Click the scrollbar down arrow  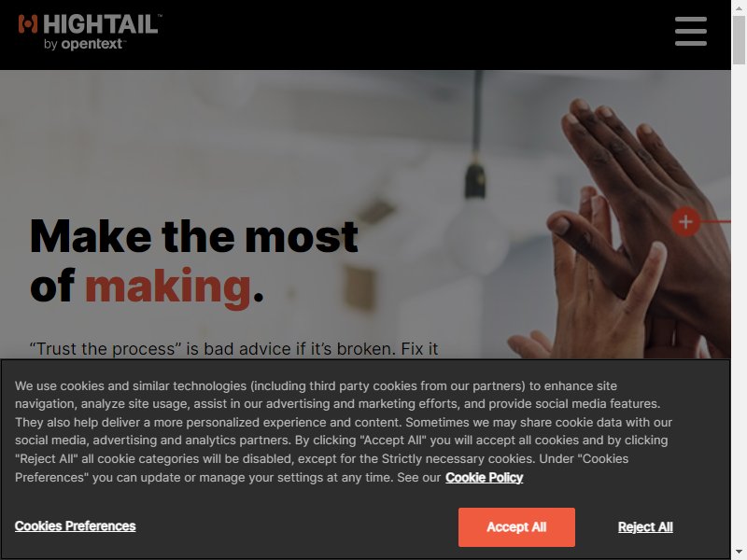coord(739,553)
